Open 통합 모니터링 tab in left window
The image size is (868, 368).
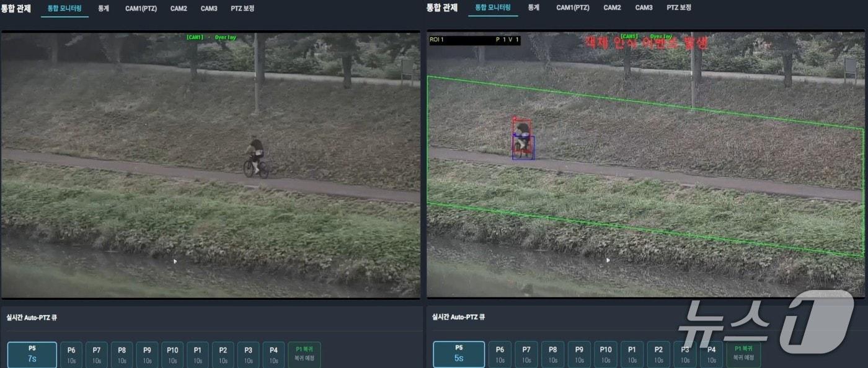pyautogui.click(x=65, y=8)
